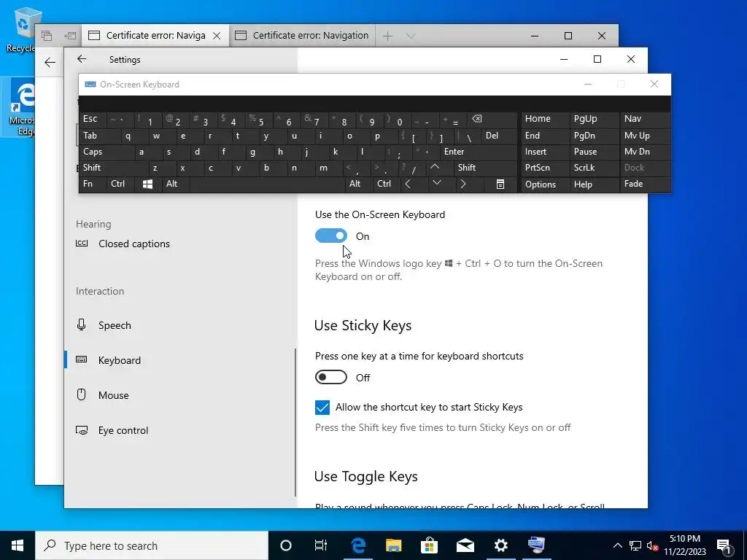Uncheck Allow the shortcut key to start Sticky Keys
The width and height of the screenshot is (747, 560).
tap(322, 407)
